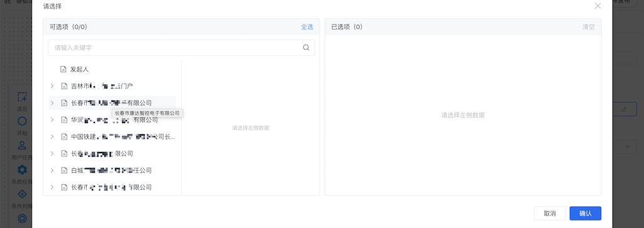Viewport: 644px width, 228px height.
Task: Select the 中国铁建 tree row
Action: tap(112, 136)
